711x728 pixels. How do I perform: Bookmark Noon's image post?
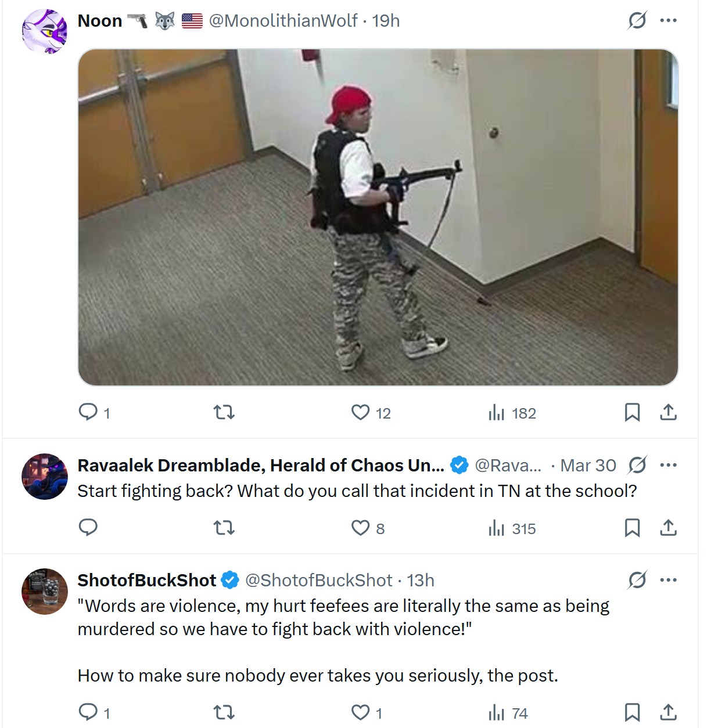coord(632,413)
